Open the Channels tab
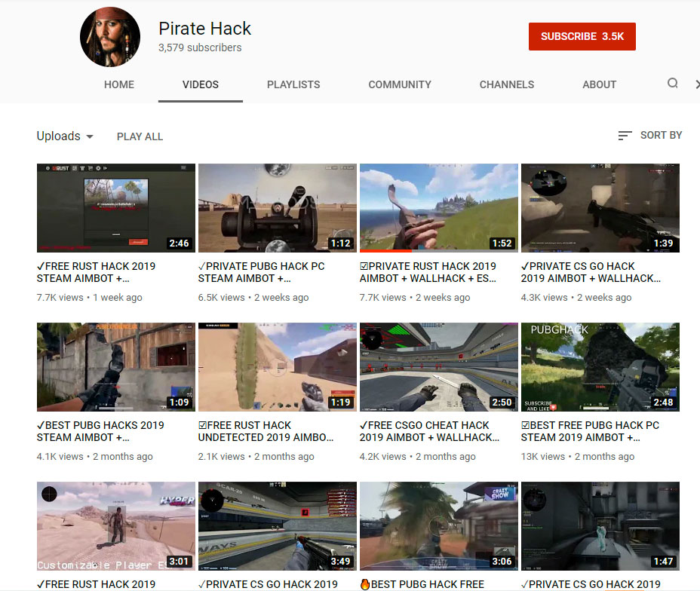This screenshot has height=591, width=700. [507, 84]
